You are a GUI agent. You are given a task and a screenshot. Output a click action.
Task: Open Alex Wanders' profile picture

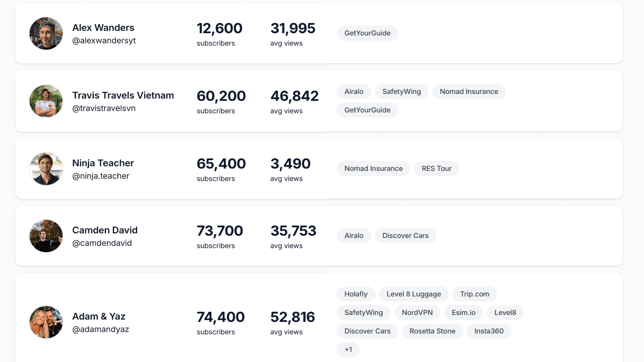point(46,33)
